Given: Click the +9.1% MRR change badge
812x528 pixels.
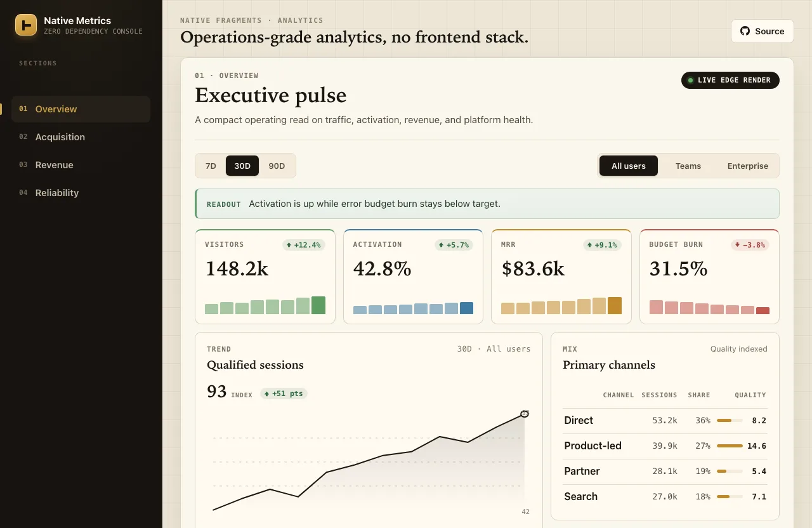Looking at the screenshot, I should 602,244.
